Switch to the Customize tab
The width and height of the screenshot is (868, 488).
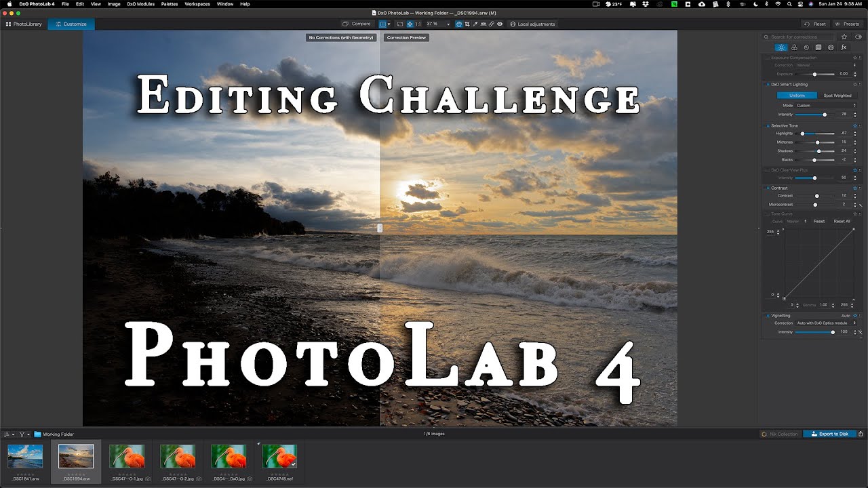71,24
